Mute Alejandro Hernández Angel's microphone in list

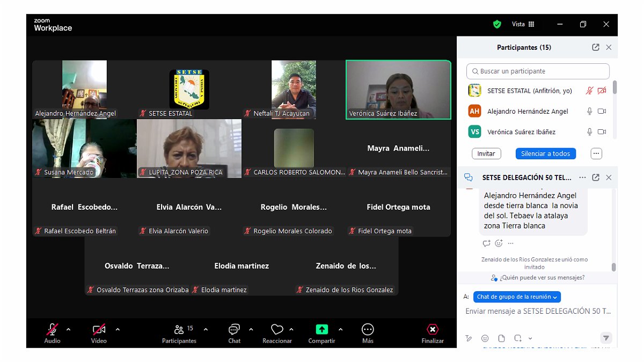tap(589, 112)
